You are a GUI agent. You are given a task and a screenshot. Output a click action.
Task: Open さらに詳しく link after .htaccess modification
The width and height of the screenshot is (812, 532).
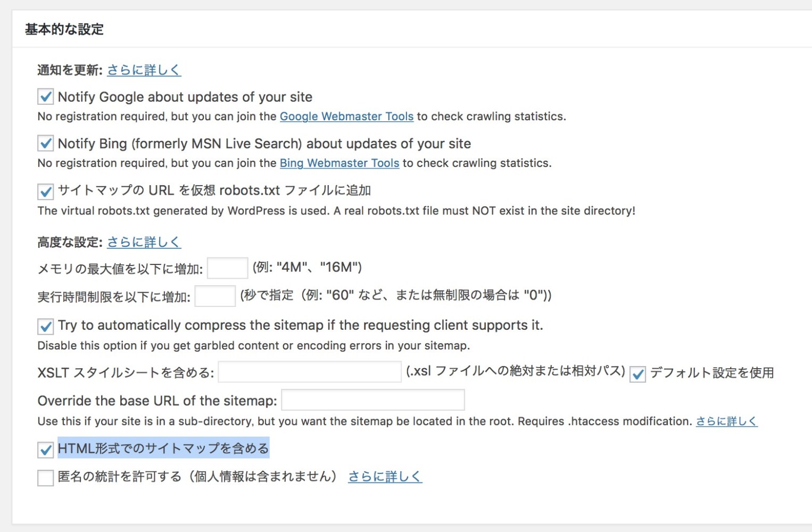(726, 421)
